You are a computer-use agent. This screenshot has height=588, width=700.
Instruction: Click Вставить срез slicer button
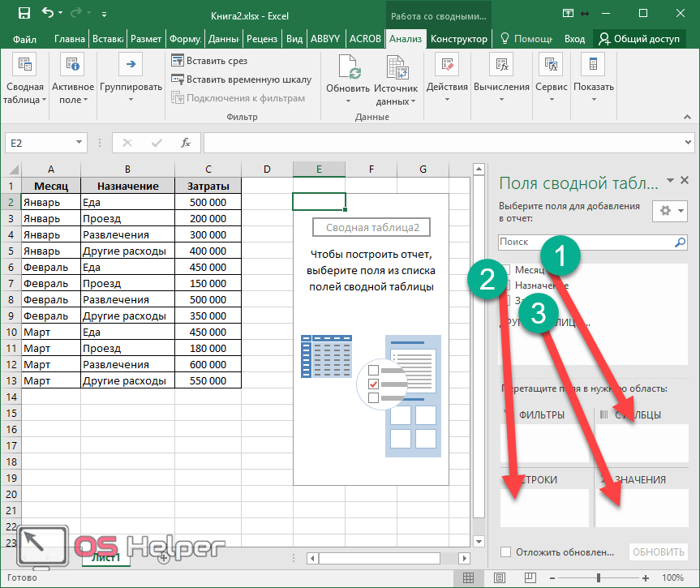209,61
